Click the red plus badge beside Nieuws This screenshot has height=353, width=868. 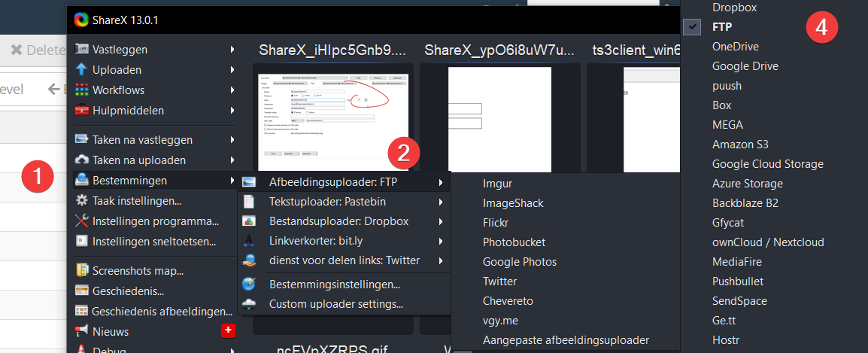pos(229,331)
